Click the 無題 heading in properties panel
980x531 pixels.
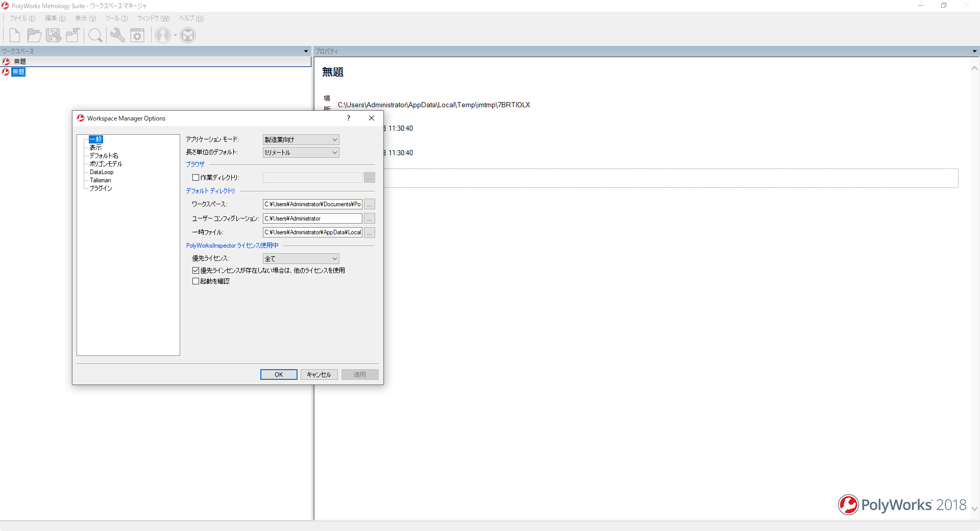click(x=333, y=72)
